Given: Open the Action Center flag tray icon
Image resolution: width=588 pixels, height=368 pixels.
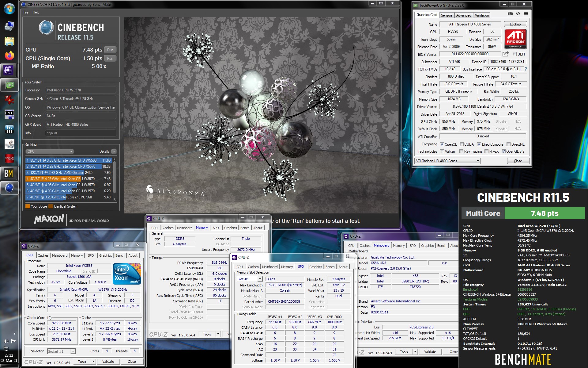Looking at the screenshot, I should (13, 341).
